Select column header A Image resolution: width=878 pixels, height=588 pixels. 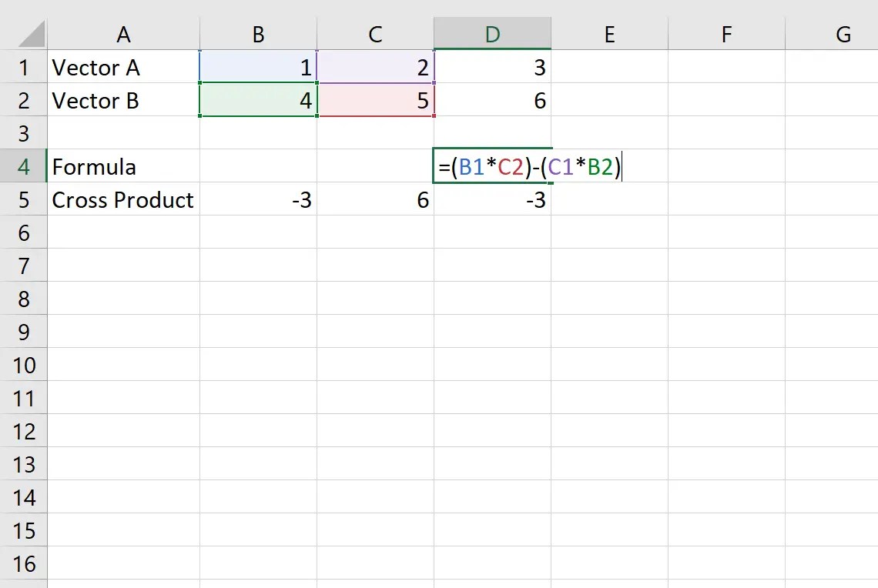[123, 34]
